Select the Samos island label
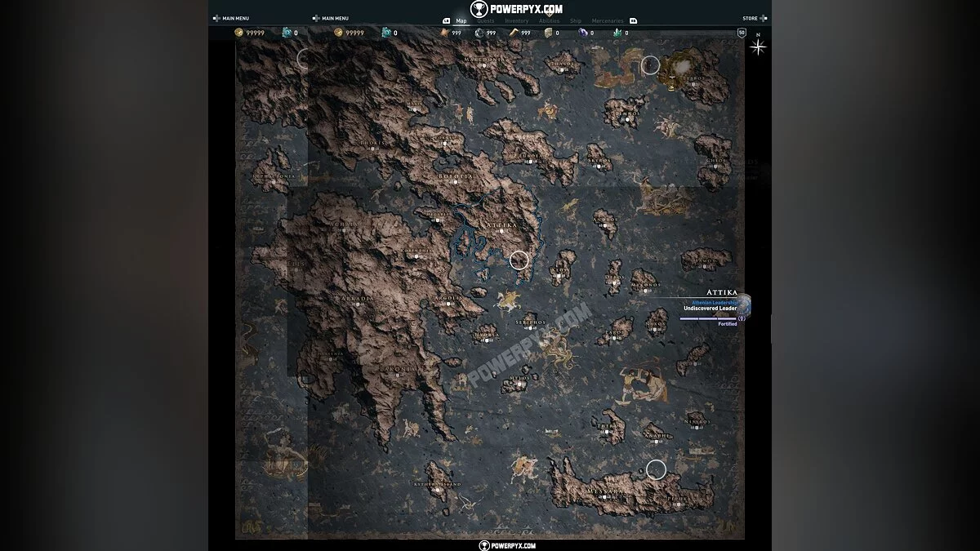This screenshot has width=980, height=551. pyautogui.click(x=704, y=262)
